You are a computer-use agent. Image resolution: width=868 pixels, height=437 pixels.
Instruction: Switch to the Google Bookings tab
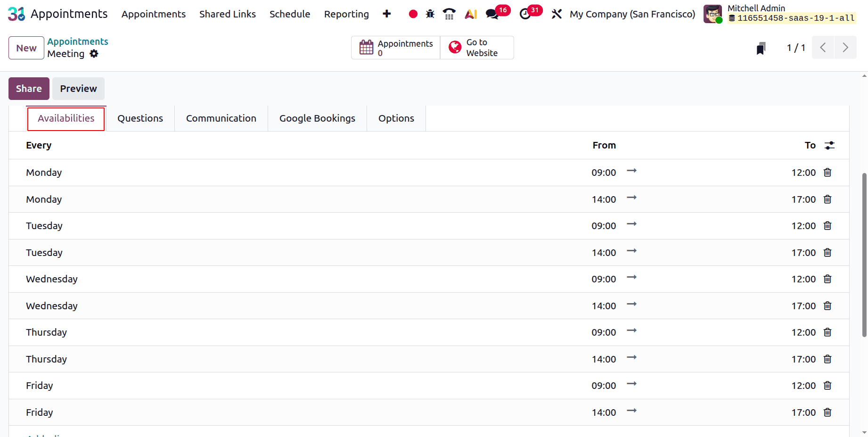317,119
